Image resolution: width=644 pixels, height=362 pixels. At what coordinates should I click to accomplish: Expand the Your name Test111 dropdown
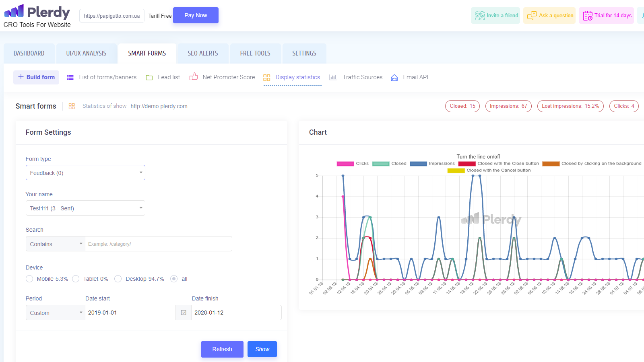pos(85,208)
